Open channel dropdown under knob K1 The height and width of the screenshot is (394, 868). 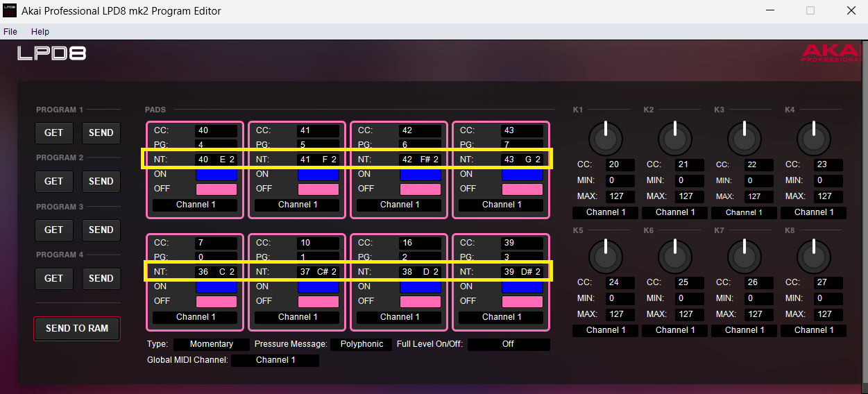point(605,212)
